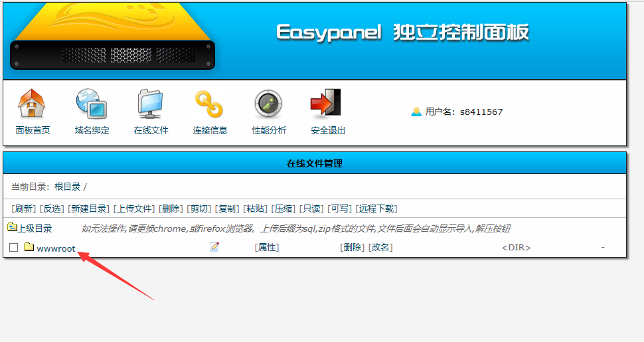644x342 pixels.
Task: Go to 在线文件 text label
Action: 151,130
